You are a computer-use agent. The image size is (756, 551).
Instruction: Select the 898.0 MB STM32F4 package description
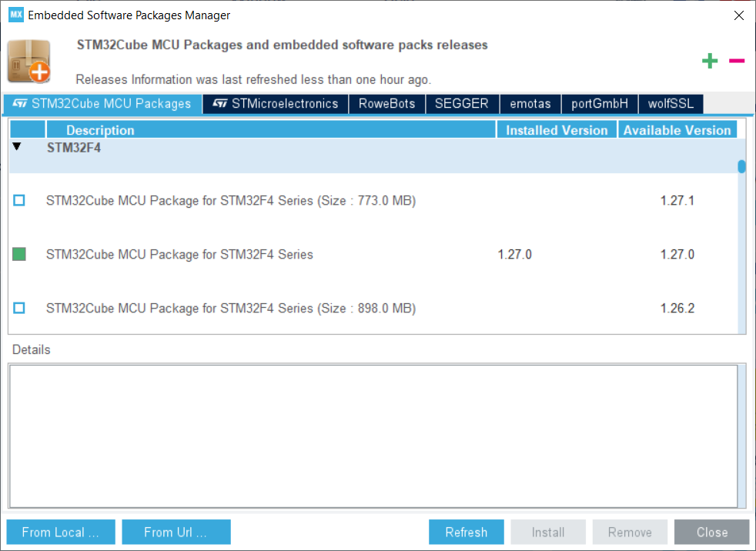pos(231,308)
